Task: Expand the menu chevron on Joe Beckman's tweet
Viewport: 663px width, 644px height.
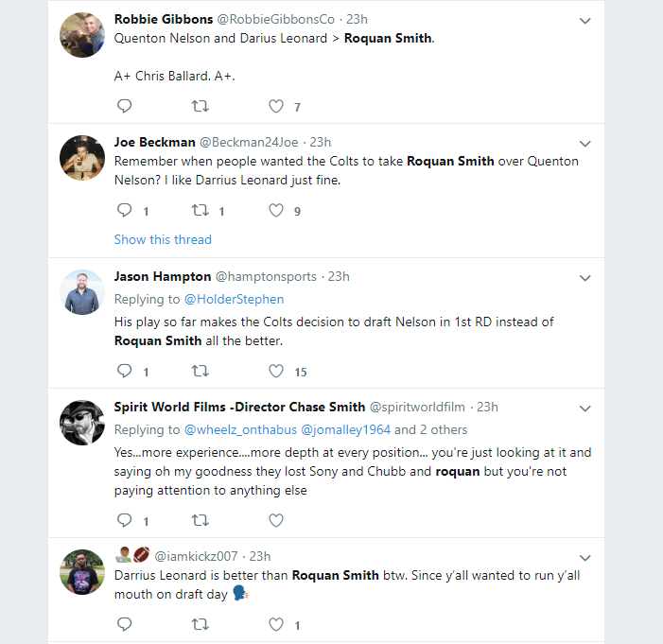Action: (584, 144)
